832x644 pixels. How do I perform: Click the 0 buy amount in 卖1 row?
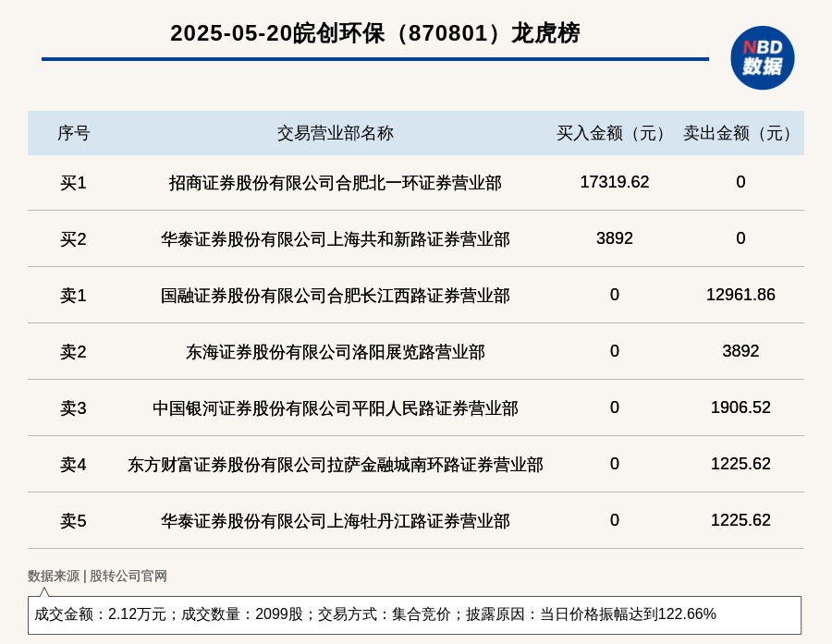point(615,295)
